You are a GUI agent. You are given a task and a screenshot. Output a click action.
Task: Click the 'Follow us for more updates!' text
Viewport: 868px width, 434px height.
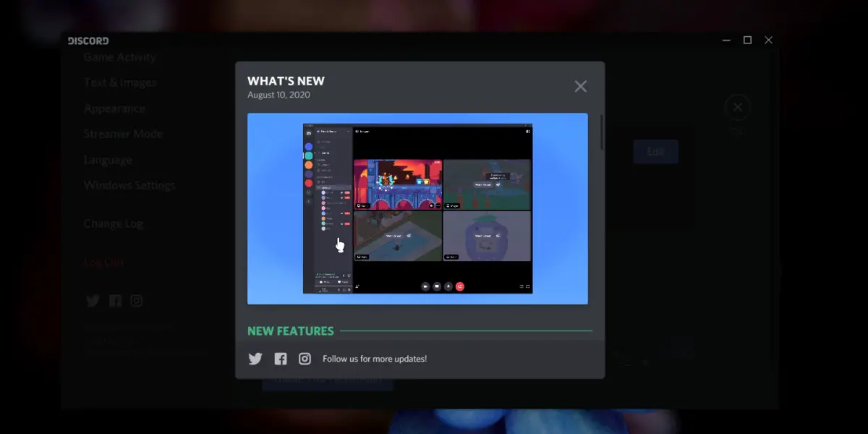point(375,359)
